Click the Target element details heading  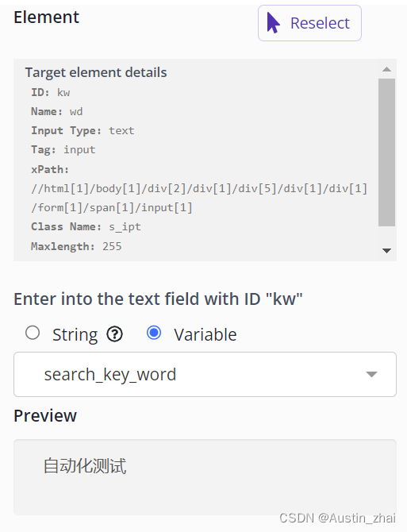tap(96, 72)
